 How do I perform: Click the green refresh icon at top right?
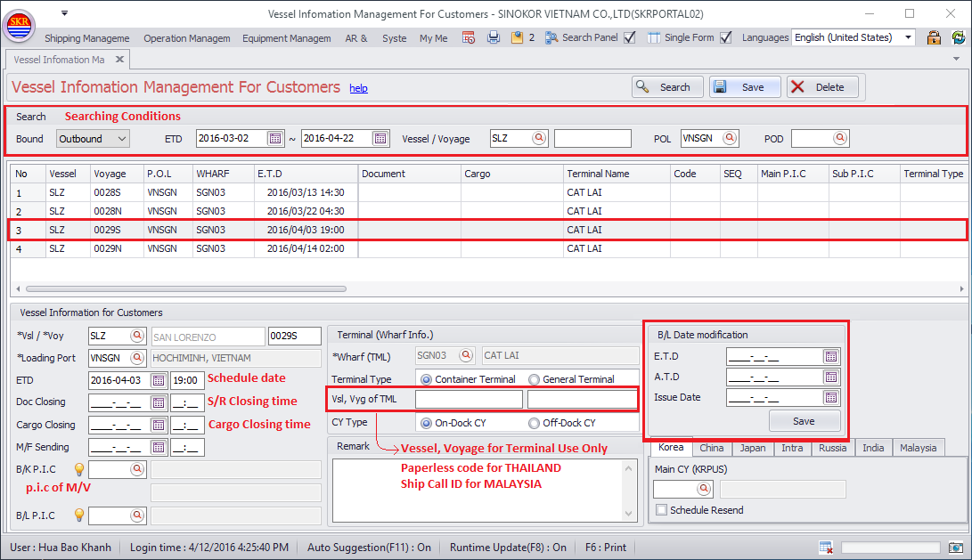(958, 37)
